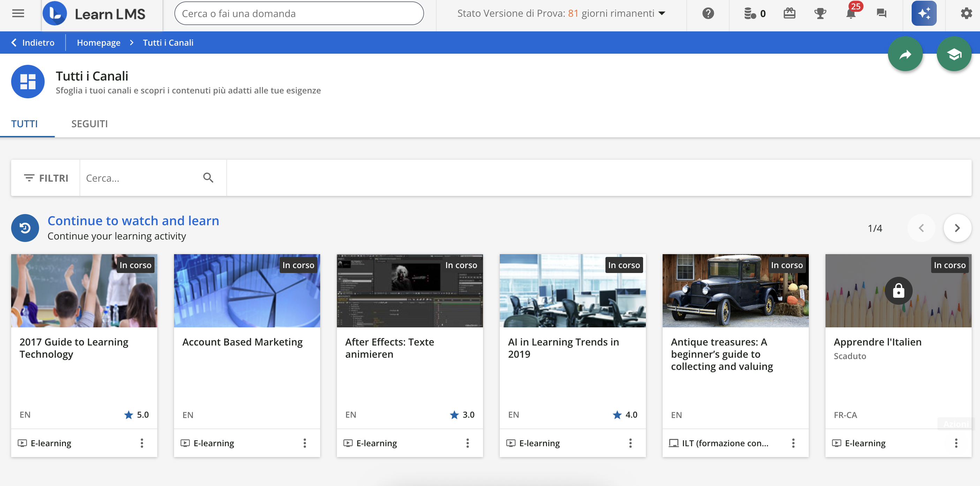Click the FILTRI filters button
This screenshot has height=486, width=980.
[46, 178]
